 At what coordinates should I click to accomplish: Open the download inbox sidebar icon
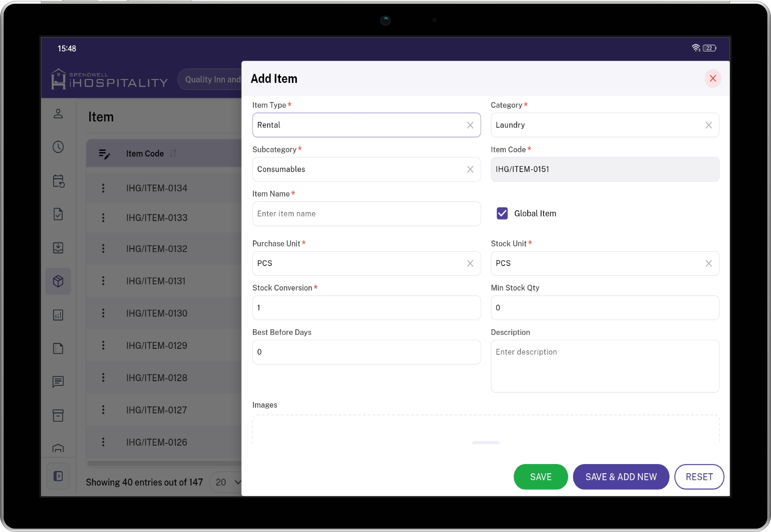[x=58, y=248]
